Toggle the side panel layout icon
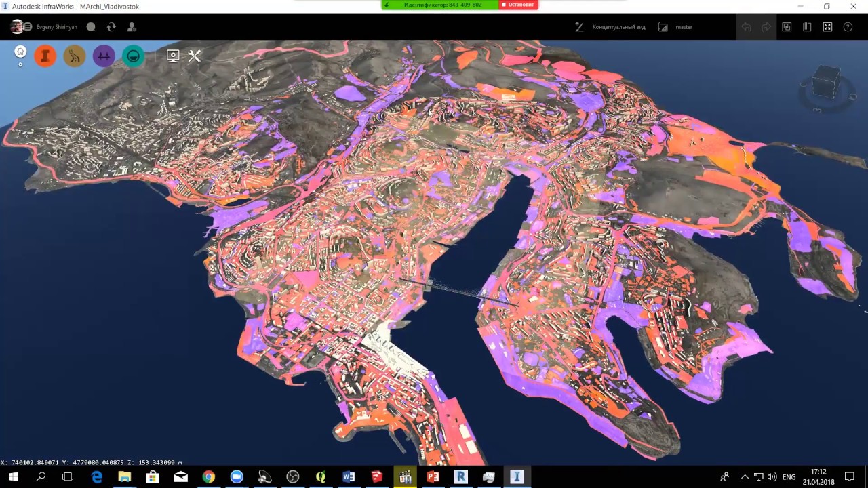This screenshot has width=868, height=488. click(807, 27)
